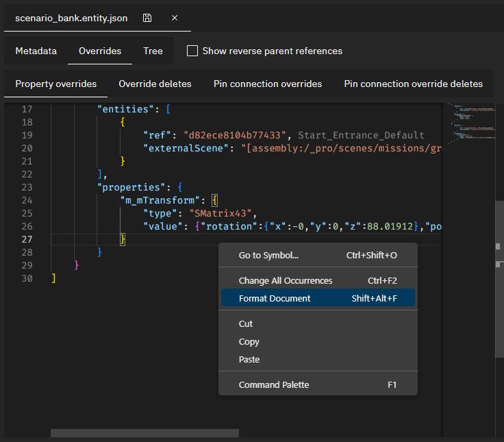Click the "rotation" key on line 26
The image size is (504, 442).
(x=229, y=226)
